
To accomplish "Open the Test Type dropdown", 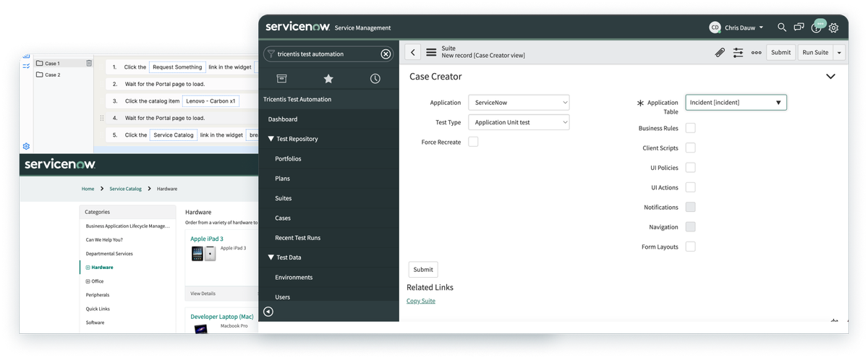I will [519, 122].
